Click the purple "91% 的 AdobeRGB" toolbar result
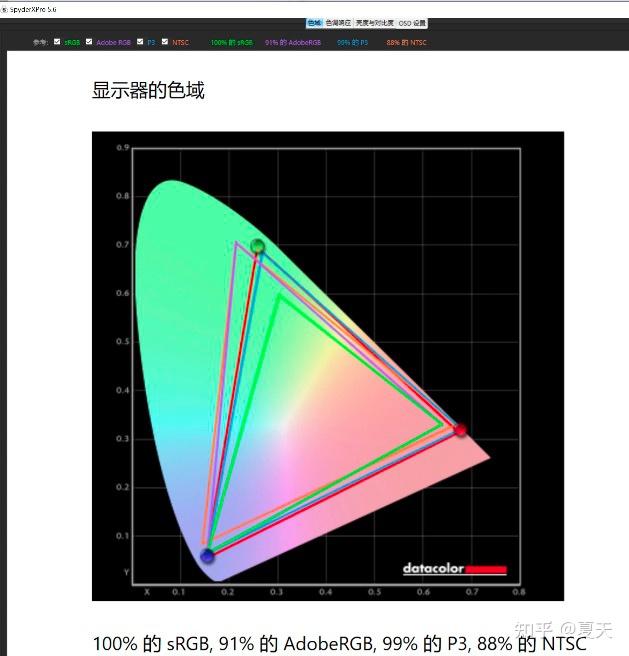 [x=291, y=43]
